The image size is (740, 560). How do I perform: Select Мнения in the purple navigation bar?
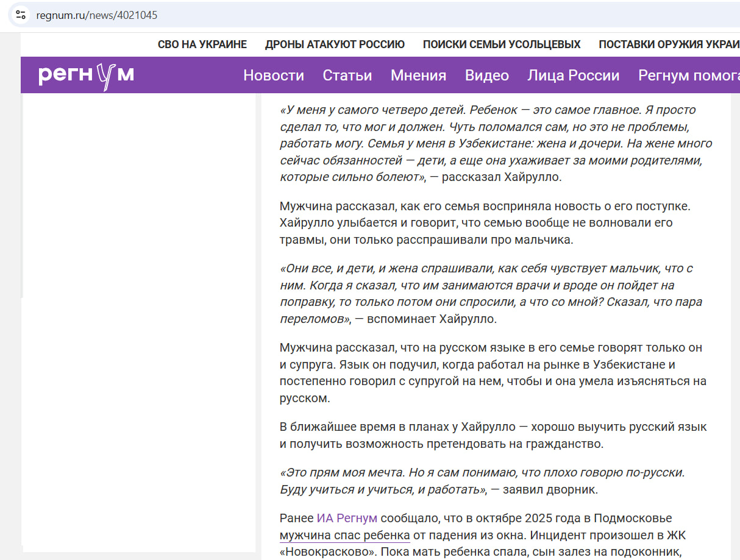point(418,76)
